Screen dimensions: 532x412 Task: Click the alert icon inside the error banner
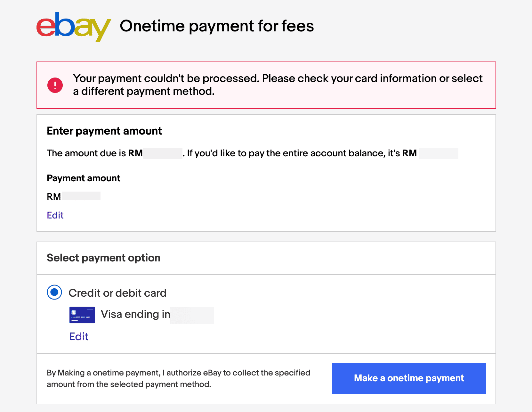tap(55, 85)
